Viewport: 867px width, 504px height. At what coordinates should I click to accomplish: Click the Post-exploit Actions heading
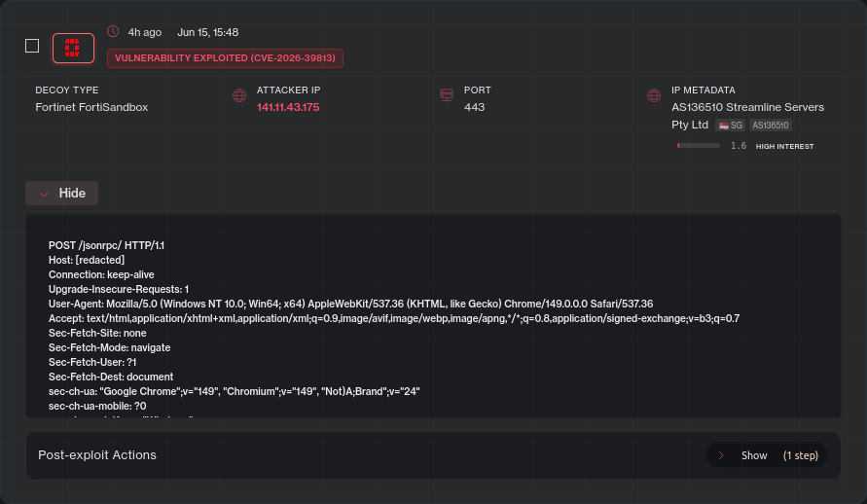tap(97, 455)
